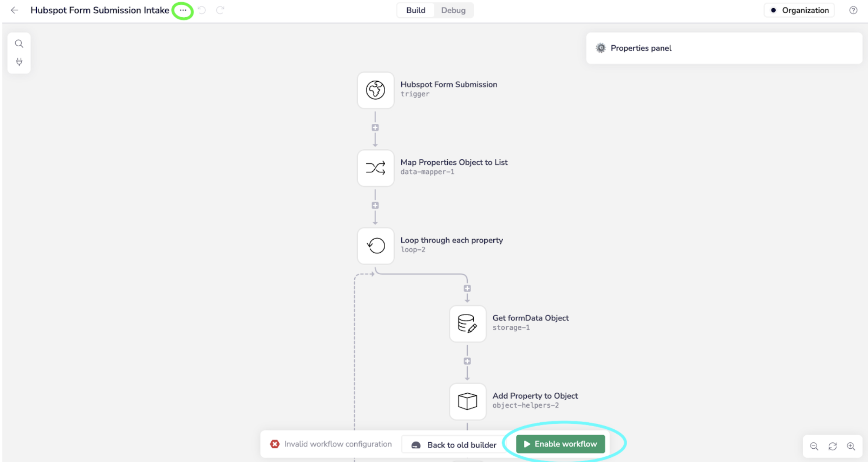Open the three-dot workflow options menu
Viewport: 868px width, 462px height.
point(183,10)
